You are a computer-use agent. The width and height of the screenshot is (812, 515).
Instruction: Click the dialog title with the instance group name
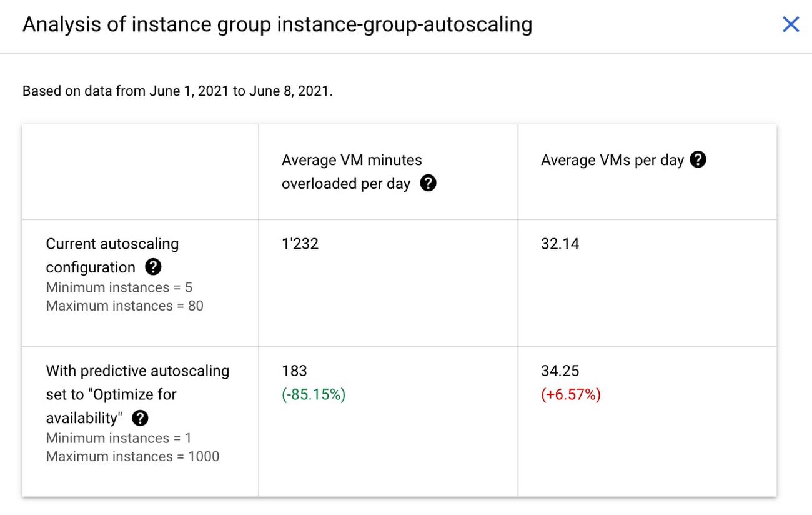point(277,25)
